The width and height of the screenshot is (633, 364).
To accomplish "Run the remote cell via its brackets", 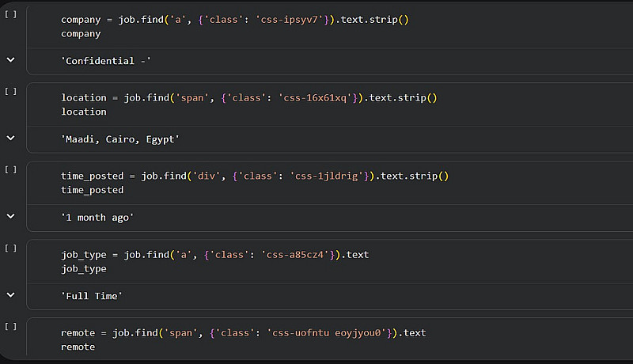I will pos(10,327).
